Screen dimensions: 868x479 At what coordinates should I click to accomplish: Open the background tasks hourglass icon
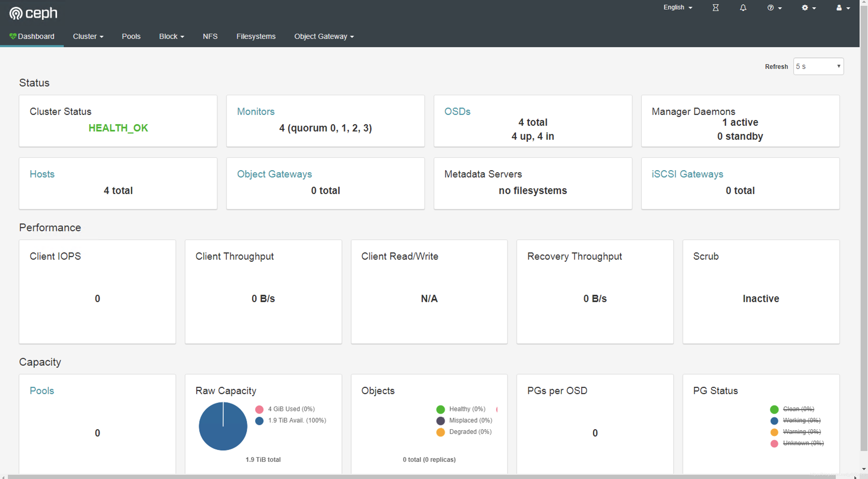(x=715, y=8)
